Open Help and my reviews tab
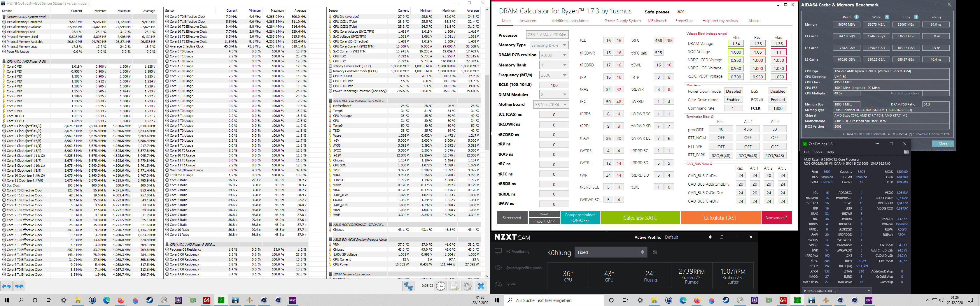This screenshot has height=306, width=980. click(x=720, y=21)
